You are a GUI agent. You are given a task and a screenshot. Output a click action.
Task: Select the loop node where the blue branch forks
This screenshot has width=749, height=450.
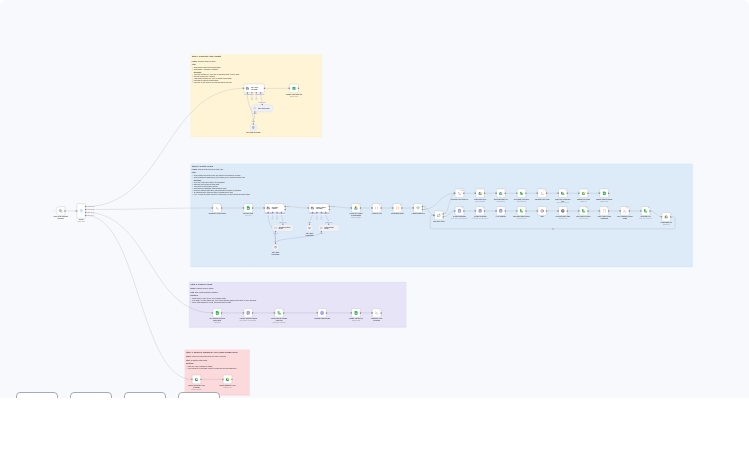pos(438,215)
